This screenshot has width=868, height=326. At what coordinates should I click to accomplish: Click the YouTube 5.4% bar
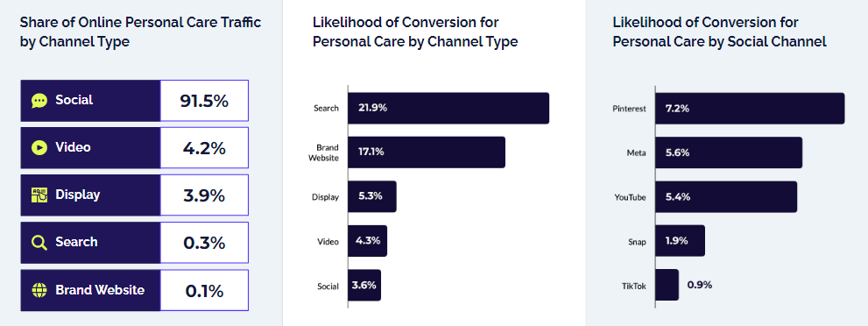[x=726, y=196]
